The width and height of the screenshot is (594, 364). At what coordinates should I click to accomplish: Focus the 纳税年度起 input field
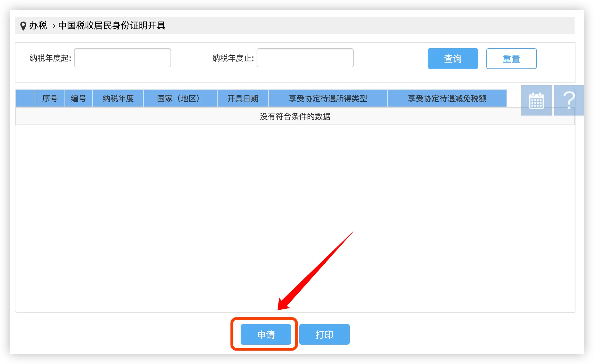123,58
